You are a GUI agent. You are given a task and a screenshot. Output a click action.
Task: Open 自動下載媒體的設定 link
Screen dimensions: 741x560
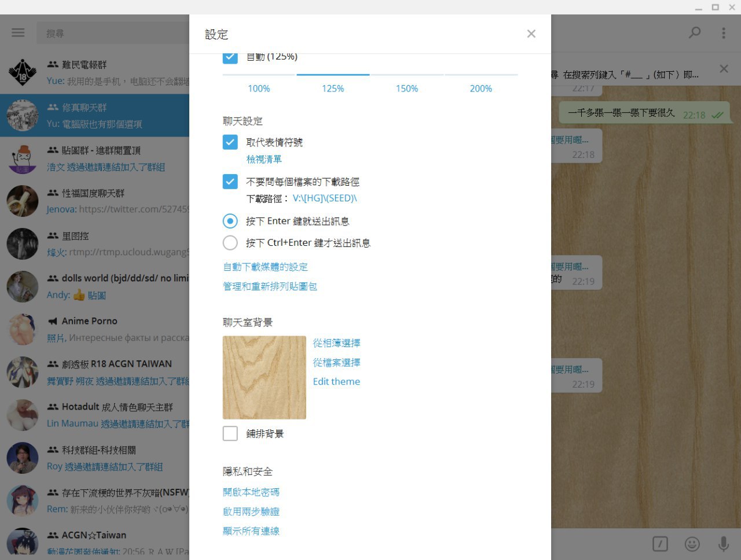pyautogui.click(x=265, y=267)
